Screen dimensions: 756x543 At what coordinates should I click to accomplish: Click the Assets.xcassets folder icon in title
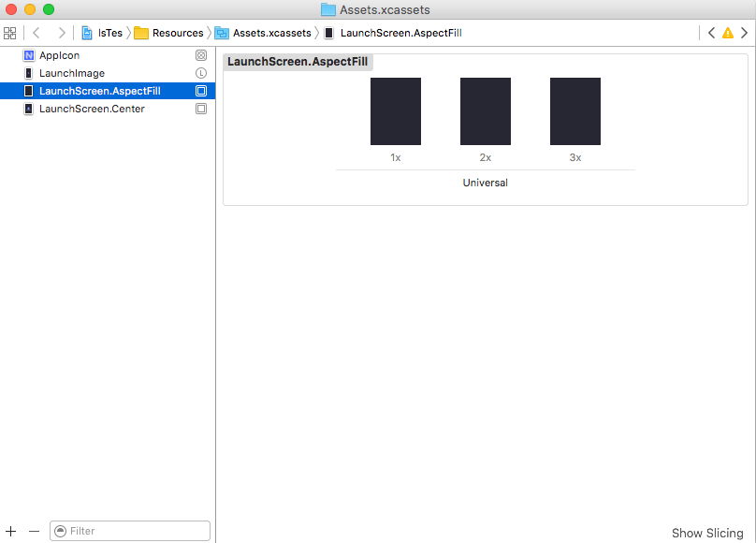click(328, 9)
